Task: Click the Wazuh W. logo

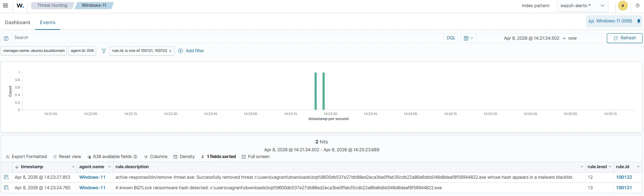Action: [20, 6]
